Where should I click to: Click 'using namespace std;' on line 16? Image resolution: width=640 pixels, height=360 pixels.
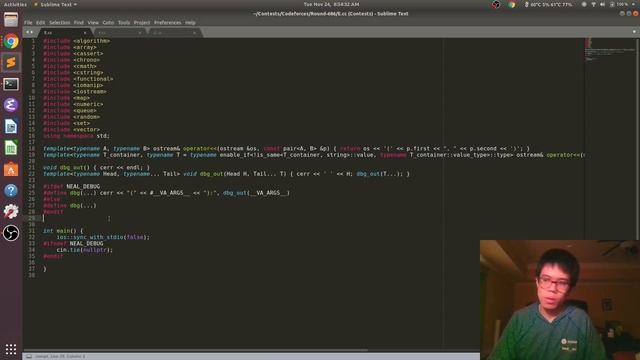pyautogui.click(x=76, y=136)
